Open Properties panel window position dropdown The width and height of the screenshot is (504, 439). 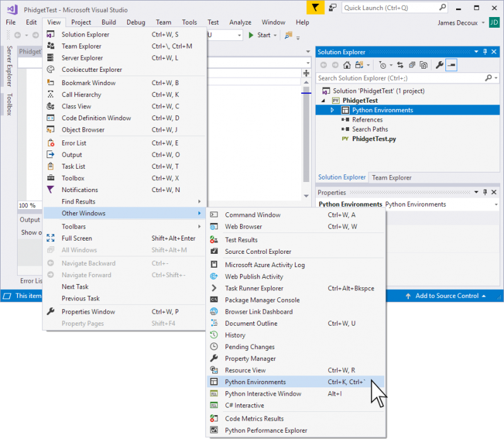click(x=476, y=192)
